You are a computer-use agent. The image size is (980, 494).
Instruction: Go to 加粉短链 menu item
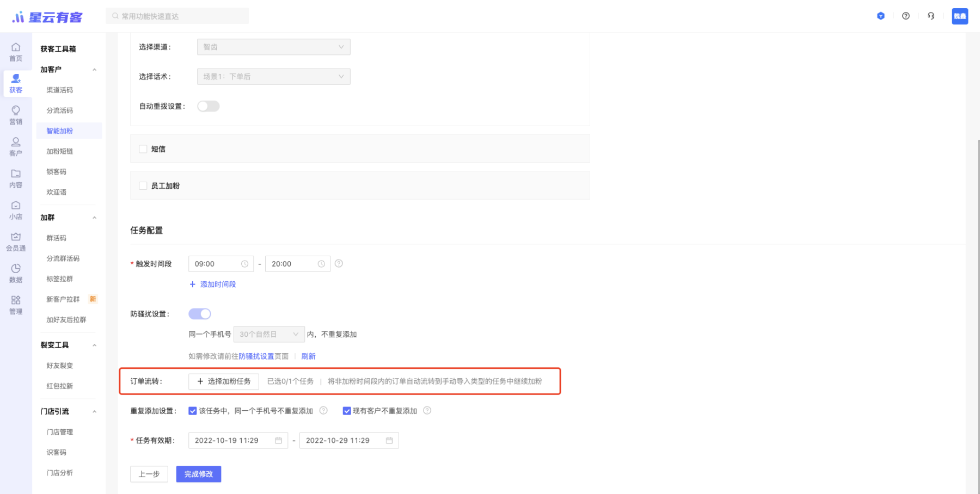pyautogui.click(x=59, y=151)
